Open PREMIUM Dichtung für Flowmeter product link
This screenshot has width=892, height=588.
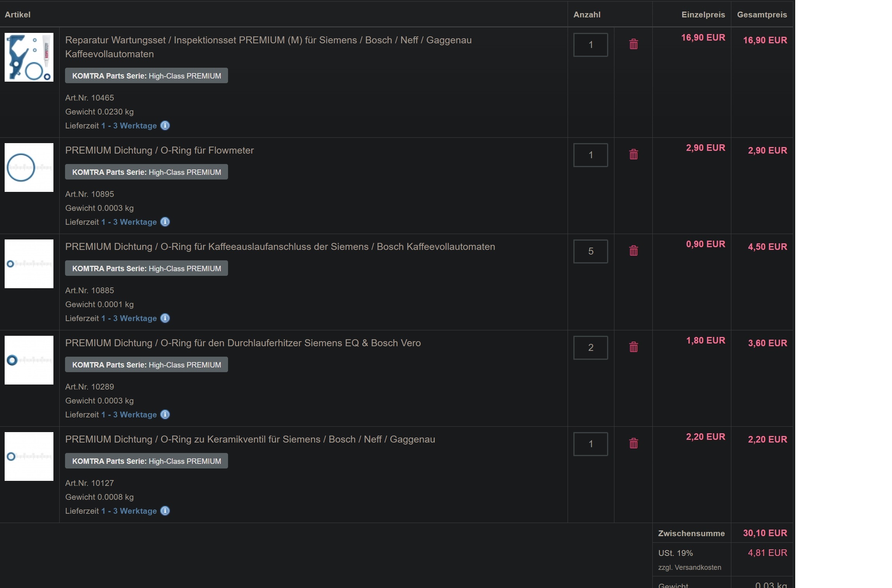(160, 150)
